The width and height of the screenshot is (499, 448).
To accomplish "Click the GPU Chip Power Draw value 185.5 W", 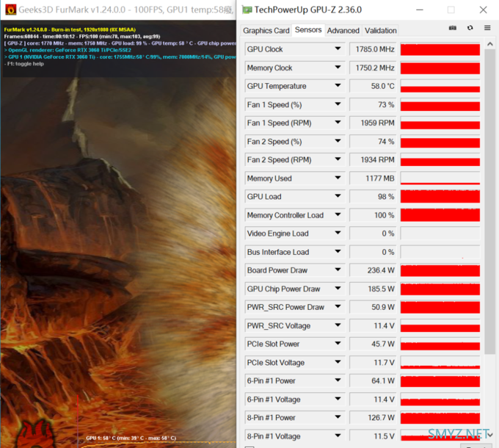I will (x=373, y=289).
